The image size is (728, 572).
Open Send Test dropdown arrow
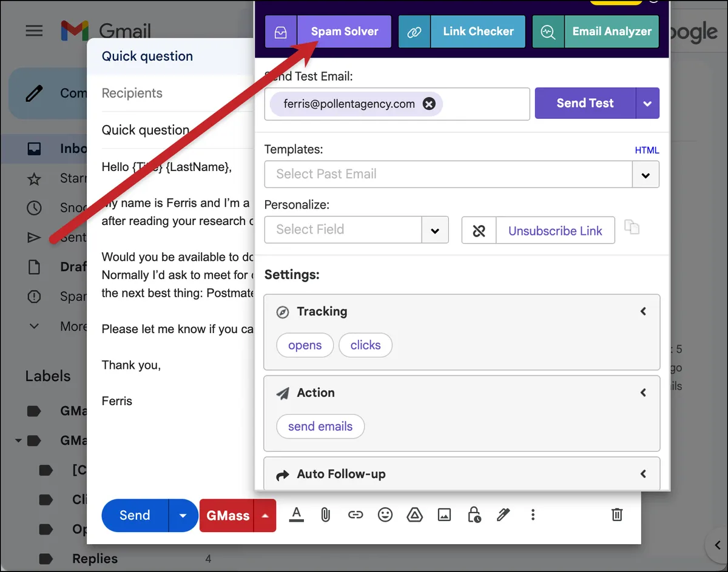(x=647, y=103)
